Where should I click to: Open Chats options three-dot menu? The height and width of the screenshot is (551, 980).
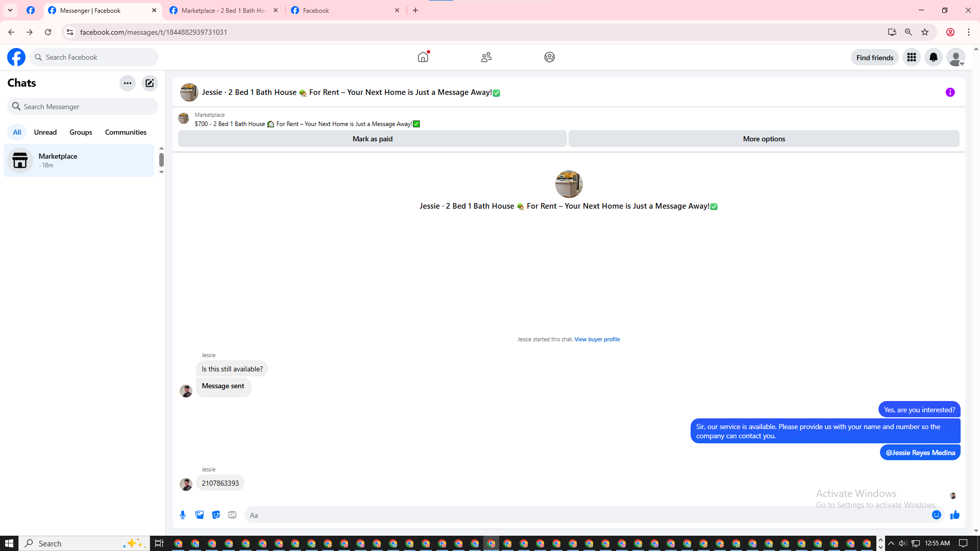point(128,83)
